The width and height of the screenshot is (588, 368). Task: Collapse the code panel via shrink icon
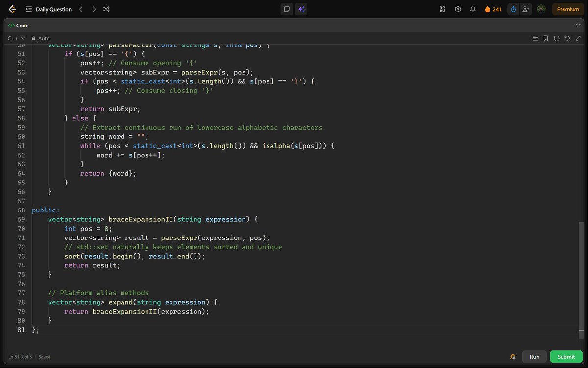pyautogui.click(x=578, y=26)
